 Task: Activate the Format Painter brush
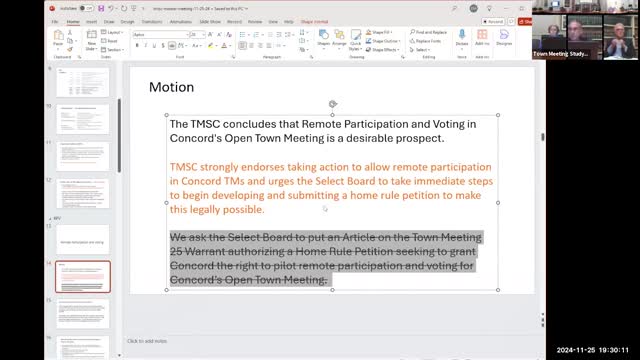70,49
